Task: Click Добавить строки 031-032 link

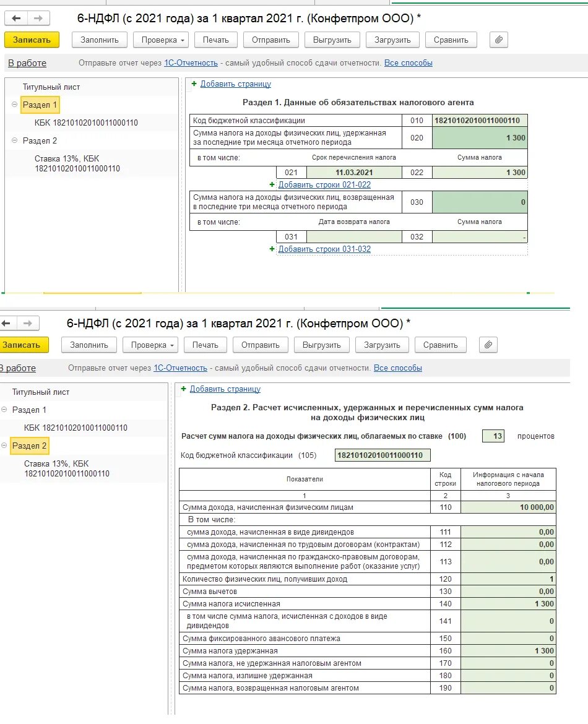Action: tap(325, 249)
